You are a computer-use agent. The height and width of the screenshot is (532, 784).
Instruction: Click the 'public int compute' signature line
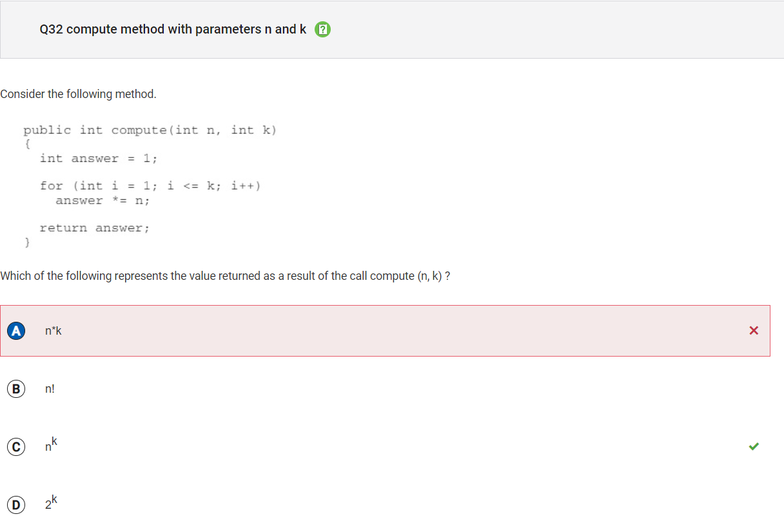[150, 130]
